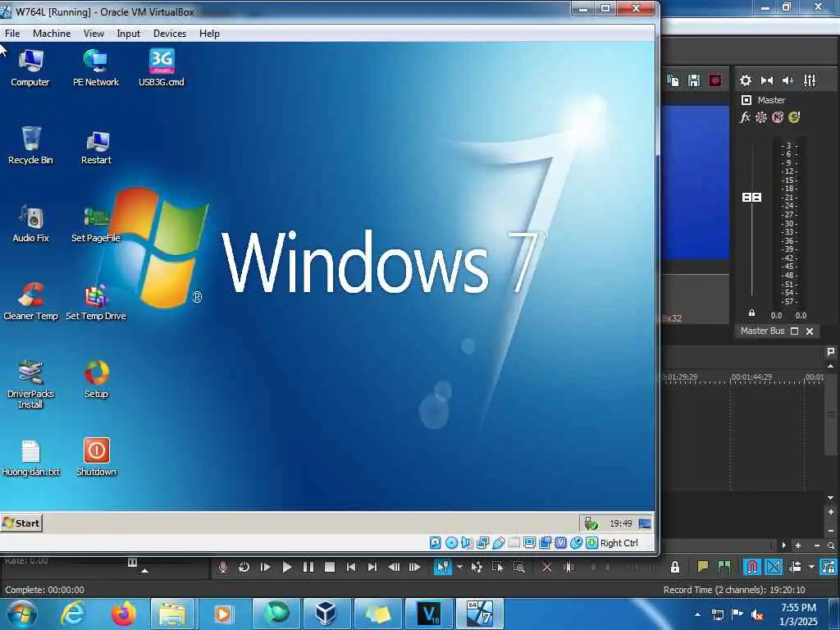Select the Selection Edit tool in Vegas
The height and width of the screenshot is (630, 840).
pos(498,567)
